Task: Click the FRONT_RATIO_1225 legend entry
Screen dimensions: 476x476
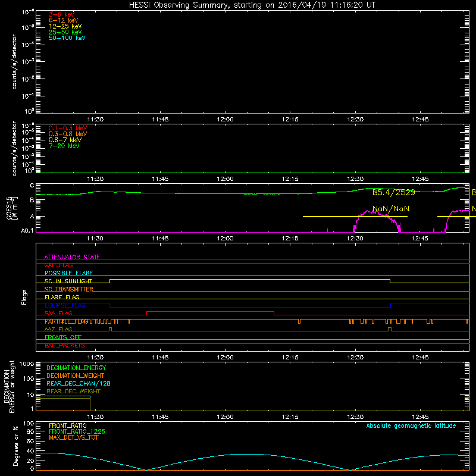Action: point(77,431)
